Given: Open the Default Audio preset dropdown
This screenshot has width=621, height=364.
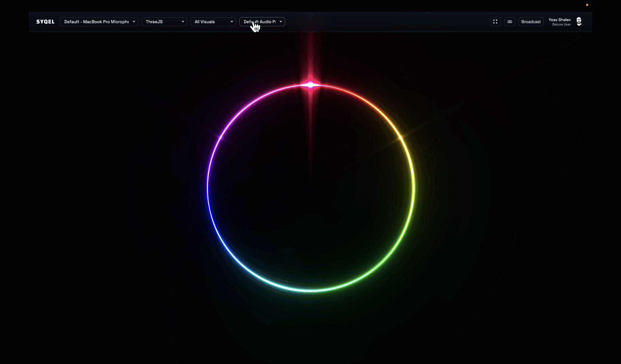Looking at the screenshot, I should tap(260, 22).
